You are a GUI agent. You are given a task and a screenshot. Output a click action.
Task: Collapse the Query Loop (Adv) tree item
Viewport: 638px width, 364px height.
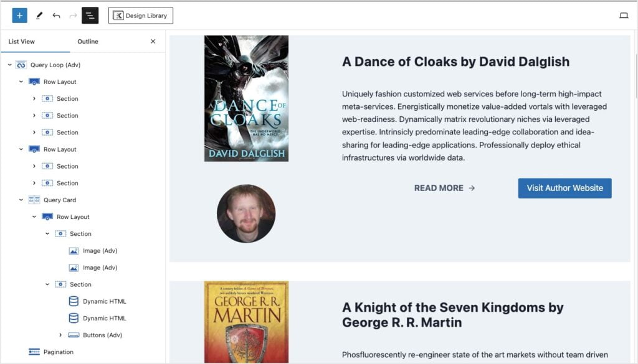(x=9, y=65)
